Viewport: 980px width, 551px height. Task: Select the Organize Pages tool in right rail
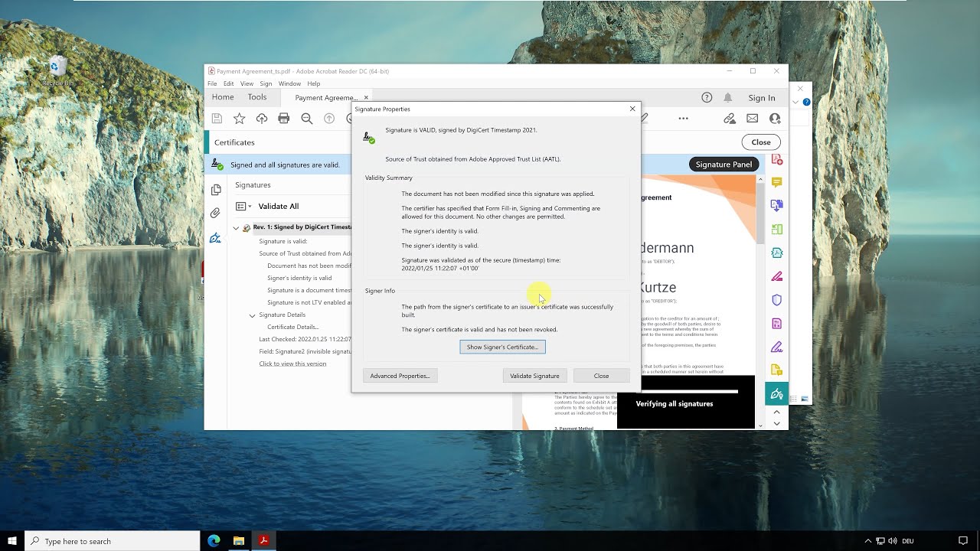click(776, 230)
